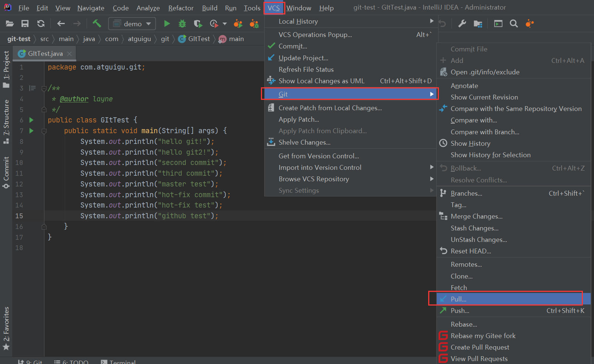Viewport: 594px width, 364px height.
Task: Click the fold end marker at line 16
Action: click(x=44, y=226)
